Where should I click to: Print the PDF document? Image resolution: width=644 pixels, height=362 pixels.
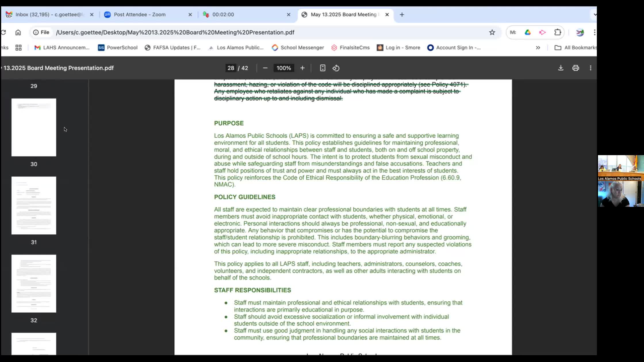(576, 68)
